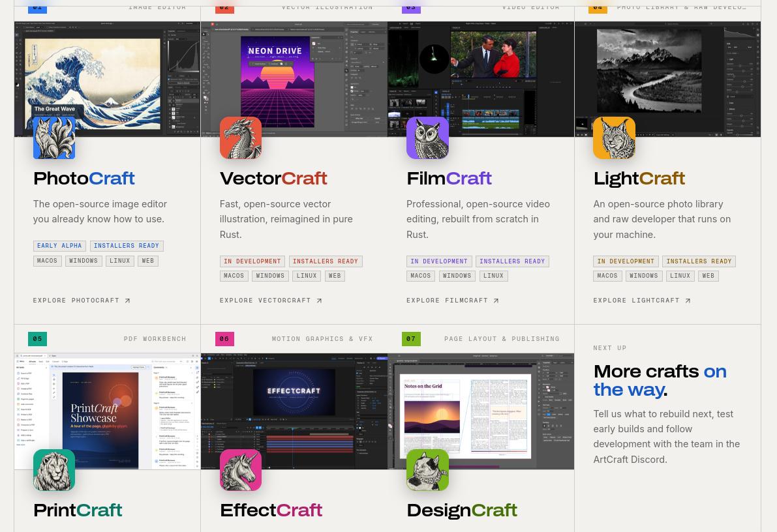Open the PrintCraft Showcase PDF screenshot
The image size is (777, 532).
[108, 411]
